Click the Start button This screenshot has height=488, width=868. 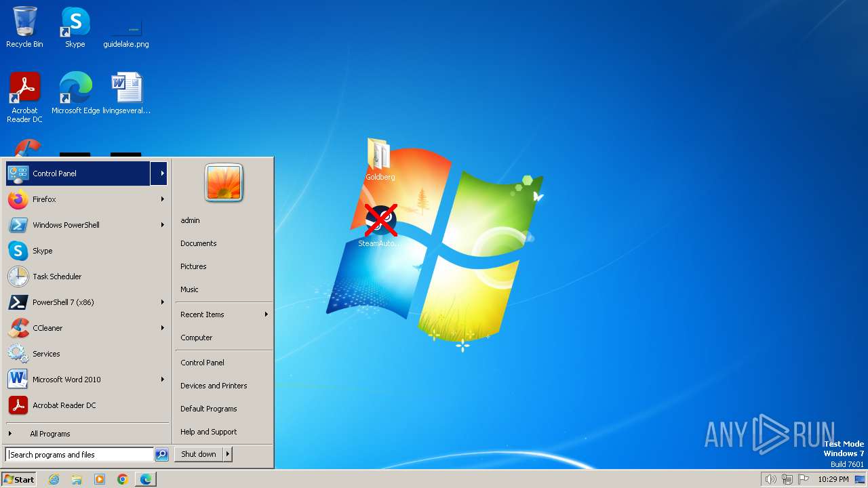[x=19, y=479]
